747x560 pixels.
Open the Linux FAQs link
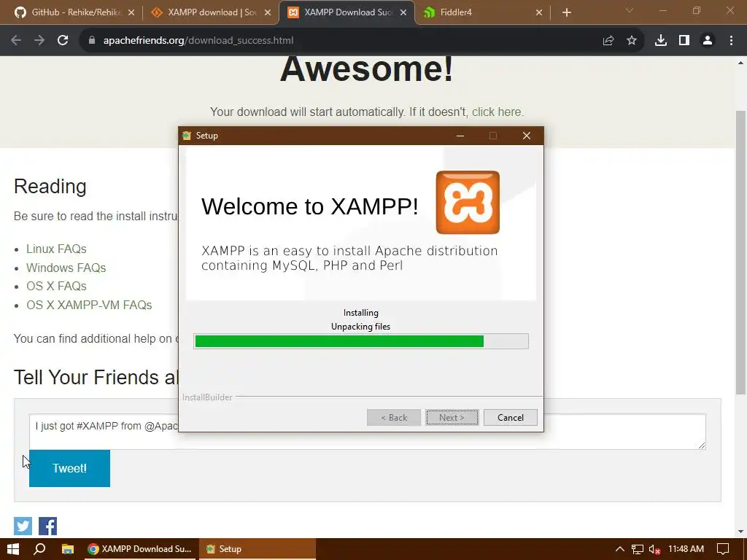[x=56, y=249]
